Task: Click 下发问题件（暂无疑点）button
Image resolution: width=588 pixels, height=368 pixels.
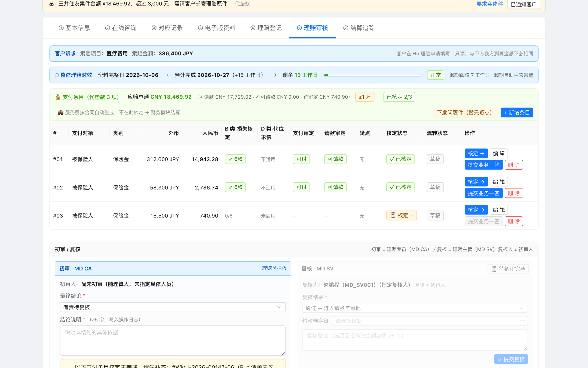Action: coord(465,113)
